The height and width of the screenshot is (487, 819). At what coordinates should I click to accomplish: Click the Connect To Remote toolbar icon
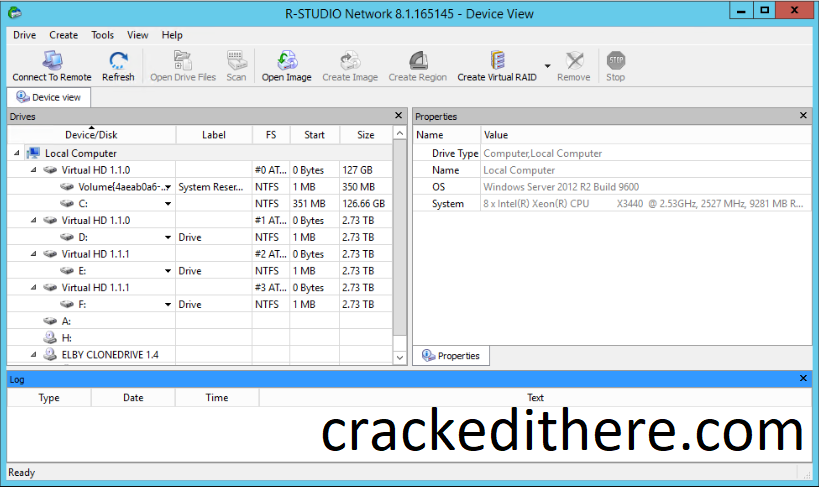click(52, 66)
